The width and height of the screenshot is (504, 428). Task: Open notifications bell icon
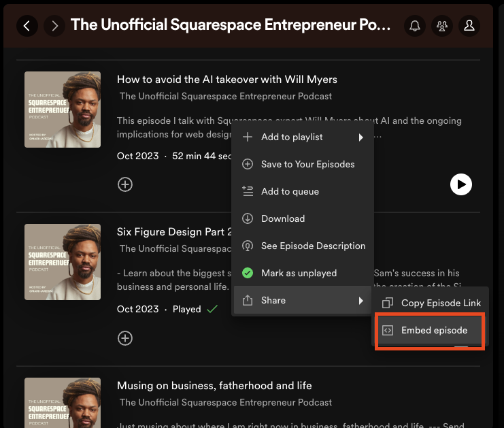pyautogui.click(x=415, y=26)
